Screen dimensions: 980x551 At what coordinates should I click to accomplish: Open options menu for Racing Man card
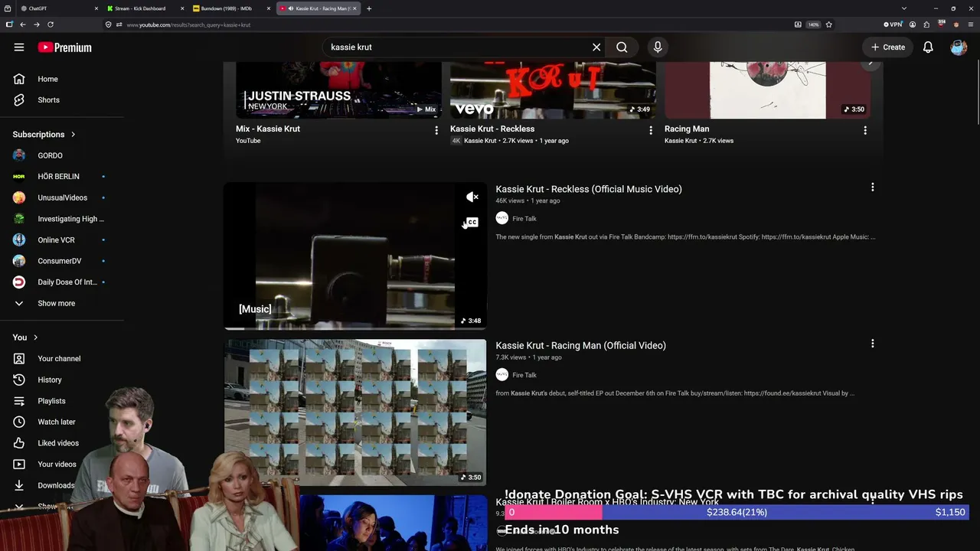point(865,131)
